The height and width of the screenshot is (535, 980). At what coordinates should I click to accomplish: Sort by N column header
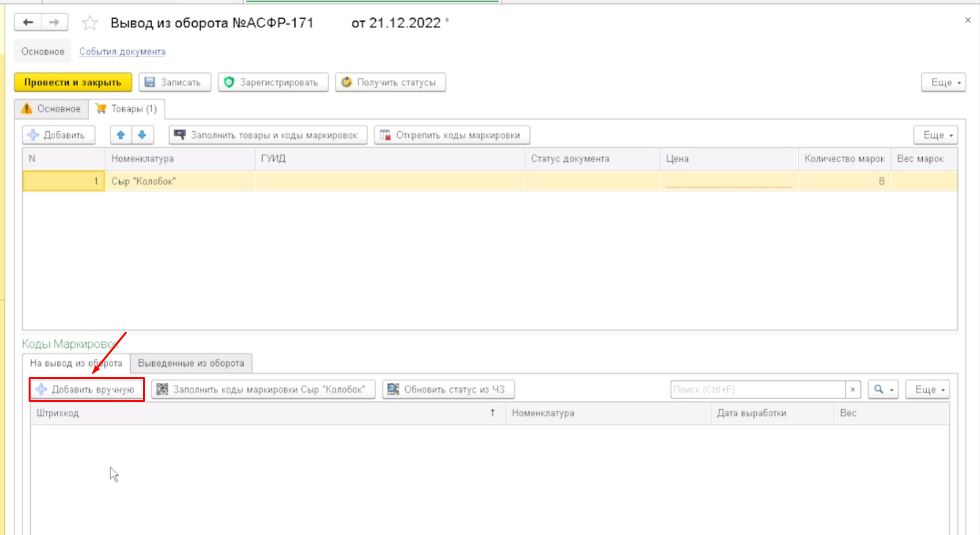point(64,159)
